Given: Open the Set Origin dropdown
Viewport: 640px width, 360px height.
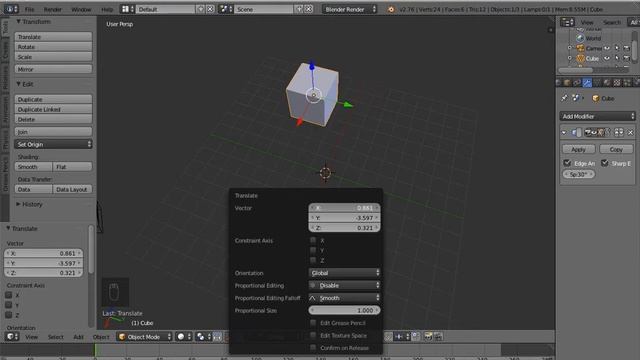Looking at the screenshot, I should [x=53, y=144].
